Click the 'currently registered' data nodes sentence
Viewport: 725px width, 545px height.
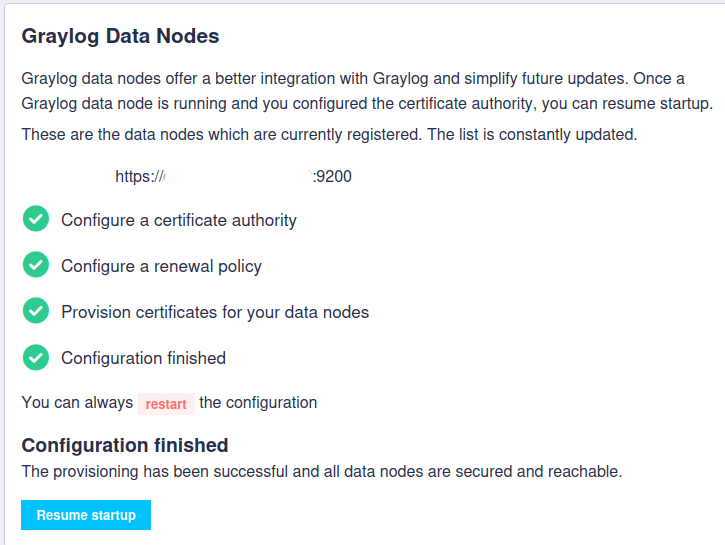pos(329,135)
